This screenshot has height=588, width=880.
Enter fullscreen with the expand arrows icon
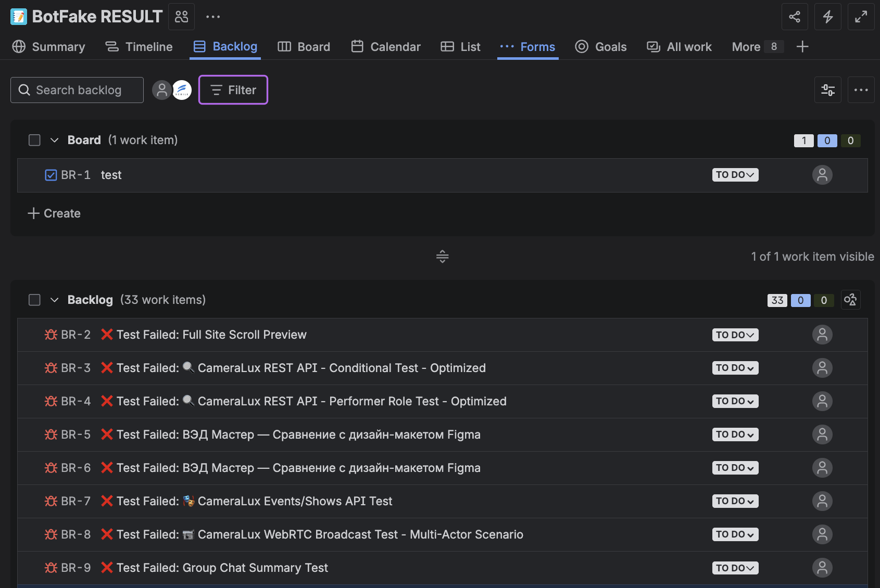(861, 16)
